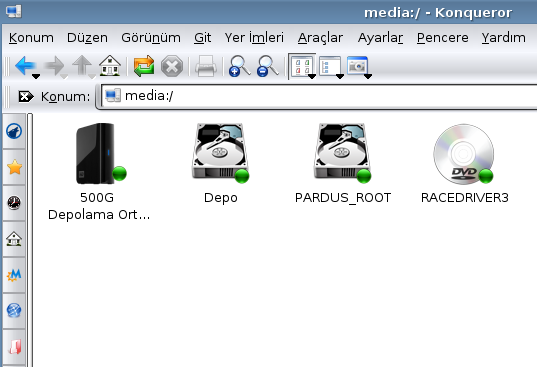The image size is (537, 367).
Task: Open the sidebar Metabar tab
Action: click(x=14, y=275)
